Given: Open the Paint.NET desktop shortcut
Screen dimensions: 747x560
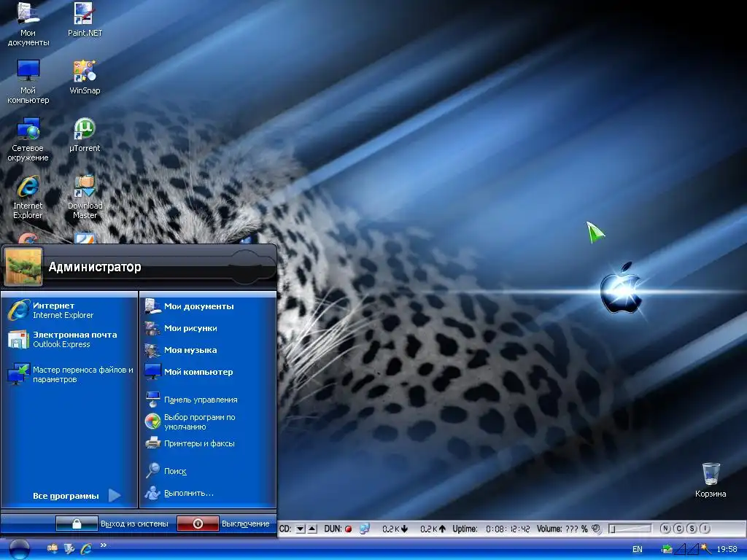Looking at the screenshot, I should (x=85, y=20).
